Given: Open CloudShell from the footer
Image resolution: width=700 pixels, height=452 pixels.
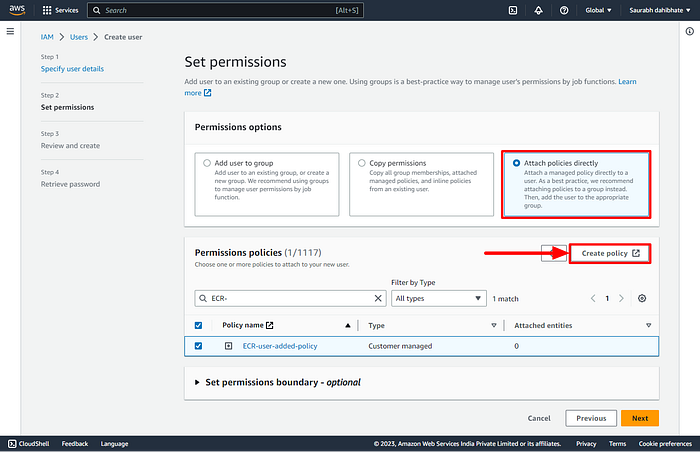Looking at the screenshot, I should [x=29, y=444].
